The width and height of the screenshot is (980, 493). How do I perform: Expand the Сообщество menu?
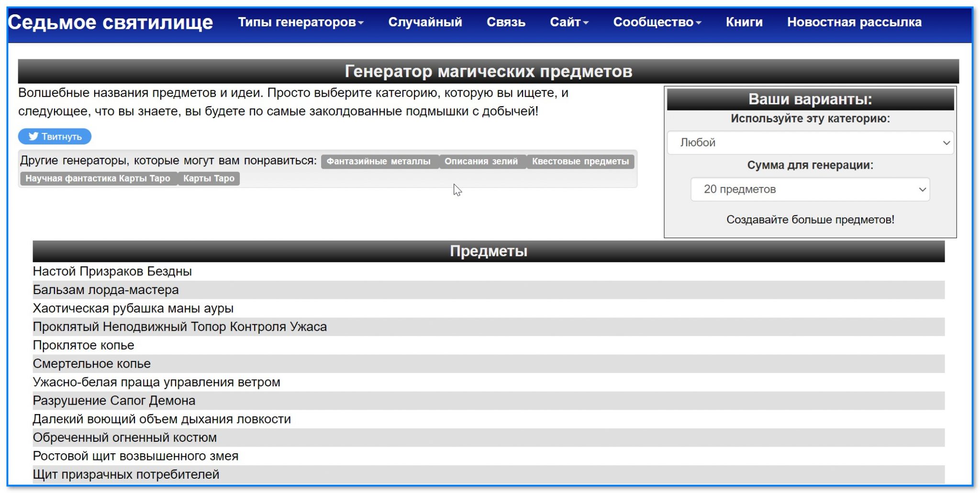tap(657, 22)
